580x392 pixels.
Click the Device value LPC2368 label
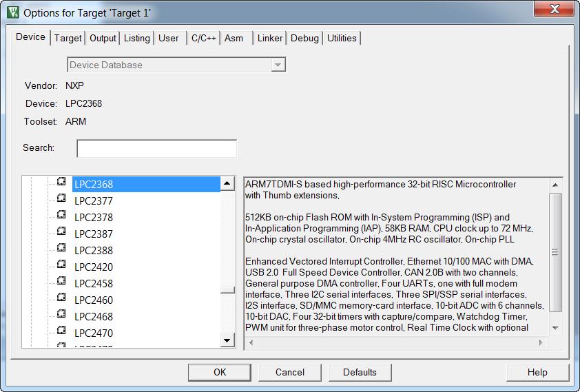click(x=83, y=103)
